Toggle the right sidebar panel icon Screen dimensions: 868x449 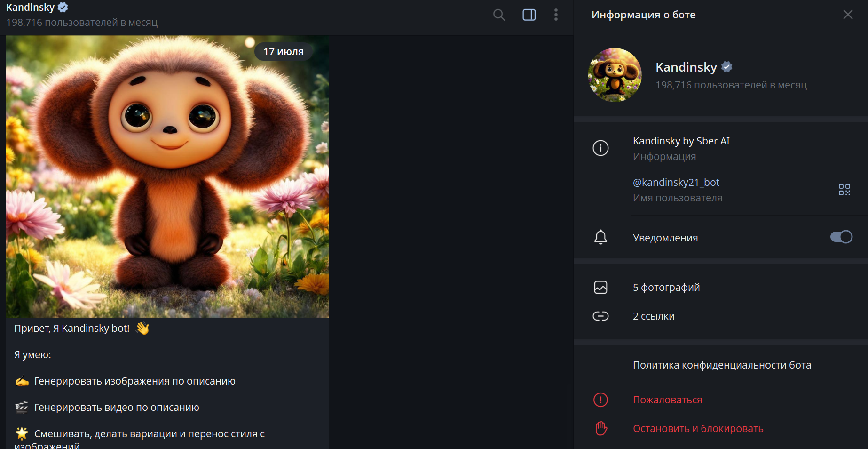pyautogui.click(x=529, y=15)
